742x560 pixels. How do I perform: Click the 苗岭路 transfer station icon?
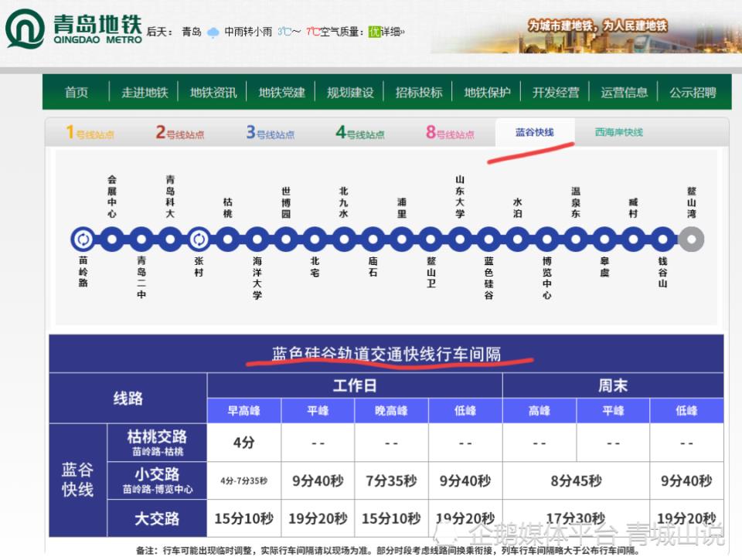click(x=83, y=239)
